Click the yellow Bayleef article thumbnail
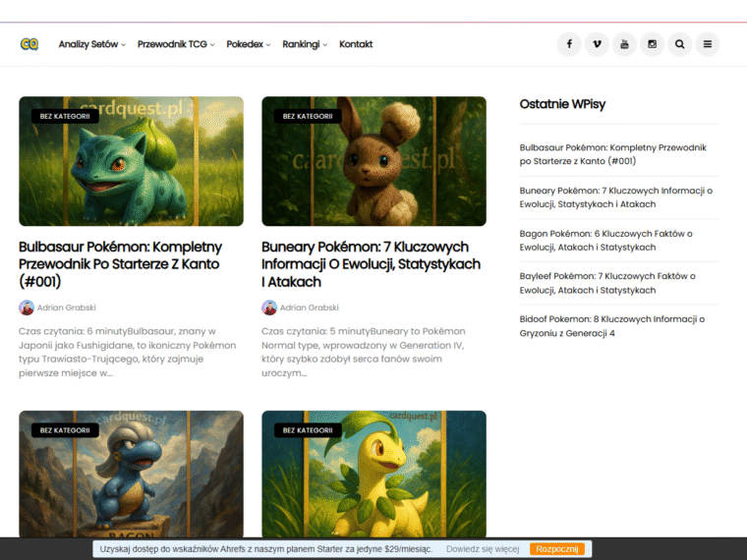Image resolution: width=747 pixels, height=560 pixels. (373, 476)
